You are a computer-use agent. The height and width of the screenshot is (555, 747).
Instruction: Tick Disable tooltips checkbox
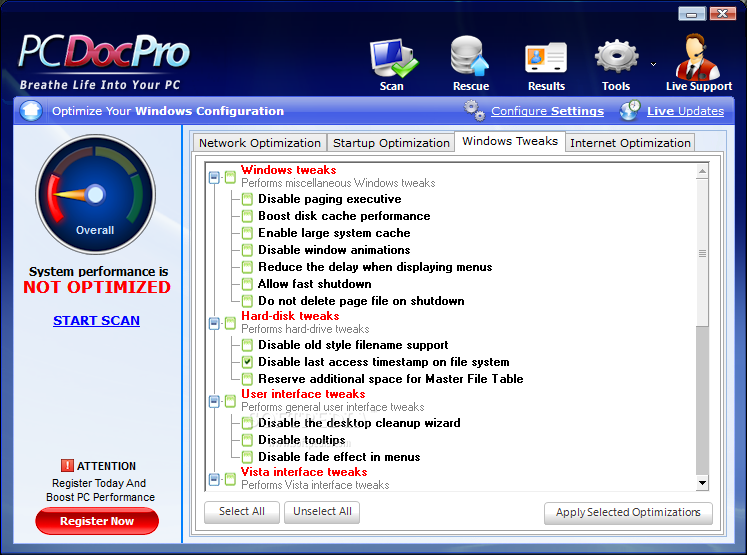(247, 440)
